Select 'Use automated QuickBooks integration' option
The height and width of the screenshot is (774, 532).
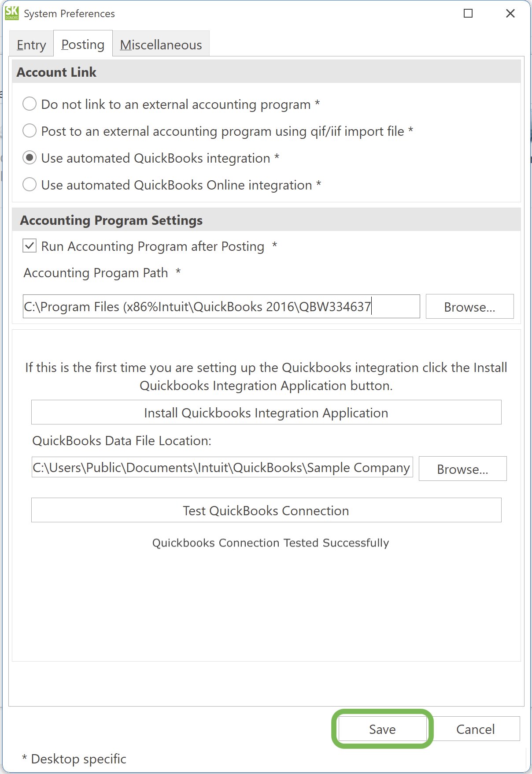[x=29, y=158]
